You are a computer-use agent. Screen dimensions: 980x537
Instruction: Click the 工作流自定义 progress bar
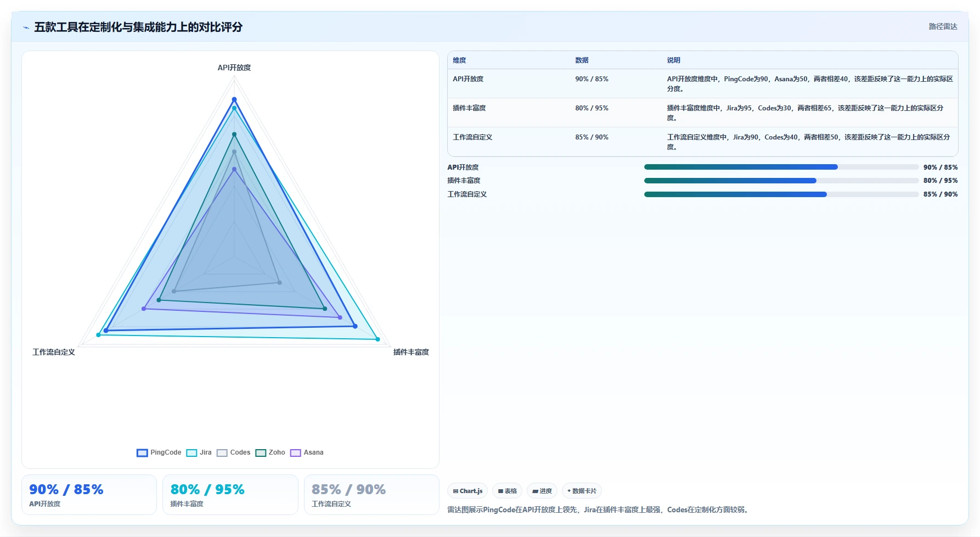pos(781,194)
